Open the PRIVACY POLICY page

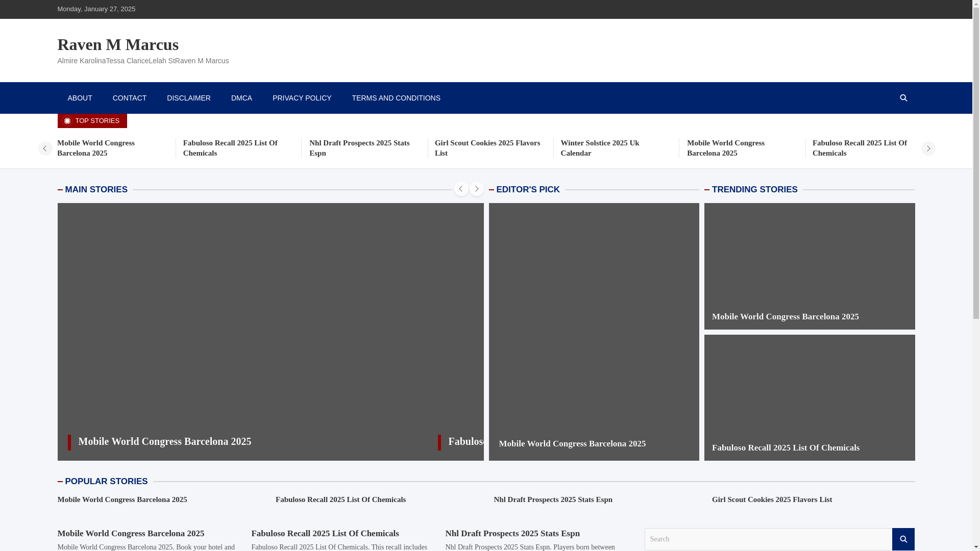tap(302, 98)
